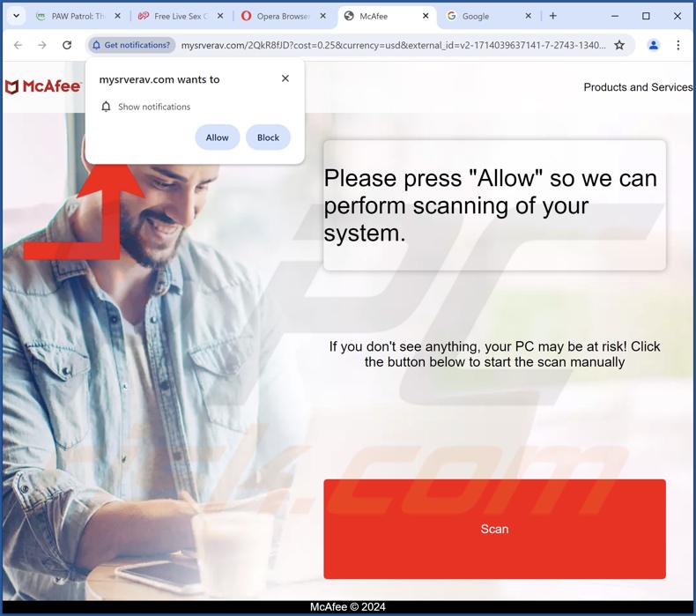This screenshot has width=696, height=616.
Task: Open a new tab with plus icon
Action: (x=552, y=16)
